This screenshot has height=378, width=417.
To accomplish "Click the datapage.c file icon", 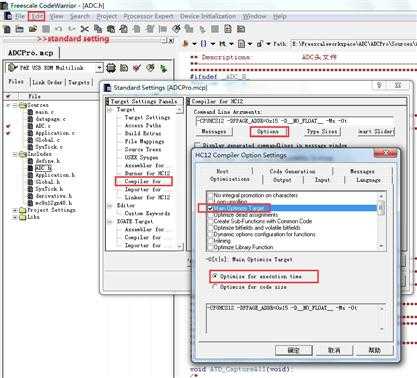I will 30,119.
